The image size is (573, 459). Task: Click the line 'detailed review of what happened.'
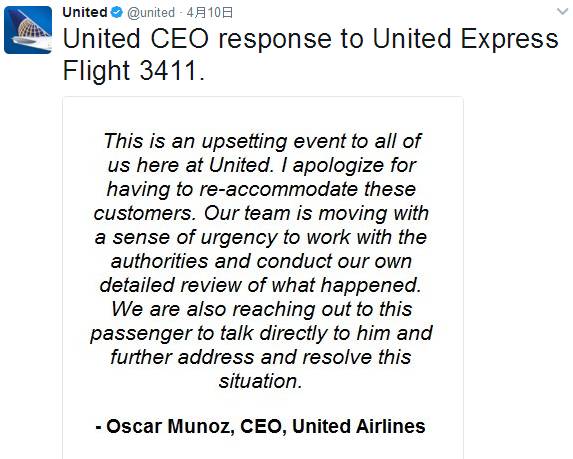(x=261, y=285)
